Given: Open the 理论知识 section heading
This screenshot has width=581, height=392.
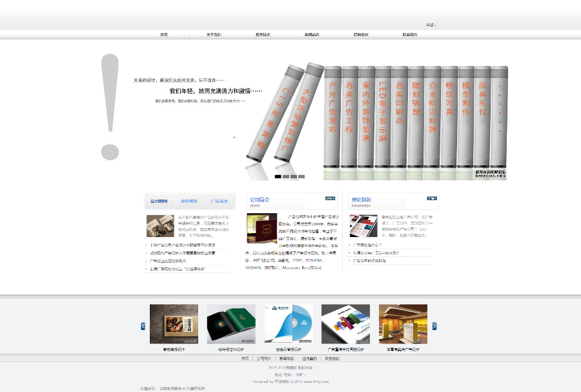Looking at the screenshot, I should pos(362,200).
